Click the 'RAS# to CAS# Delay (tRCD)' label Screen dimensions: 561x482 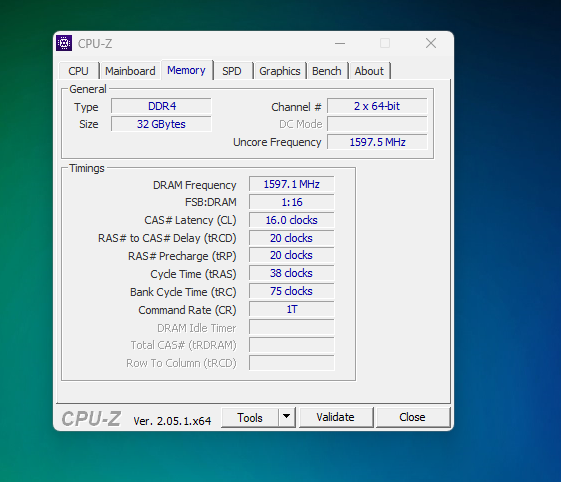[x=167, y=238]
